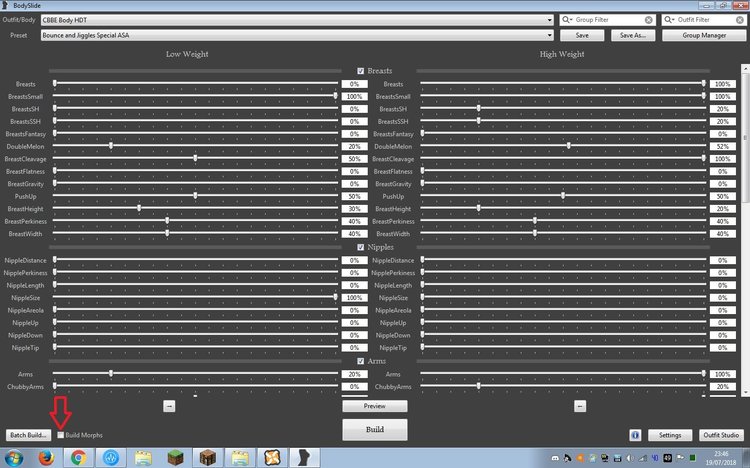The width and height of the screenshot is (750, 468).
Task: Open the crafting table taskbar icon
Action: 208,458
